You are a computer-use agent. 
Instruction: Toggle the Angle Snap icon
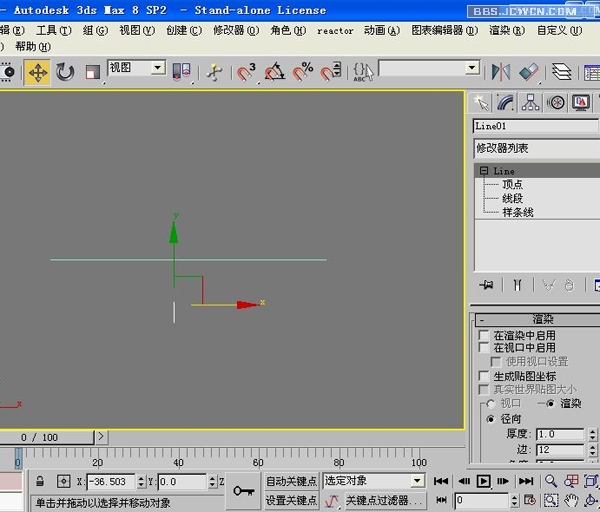[274, 72]
